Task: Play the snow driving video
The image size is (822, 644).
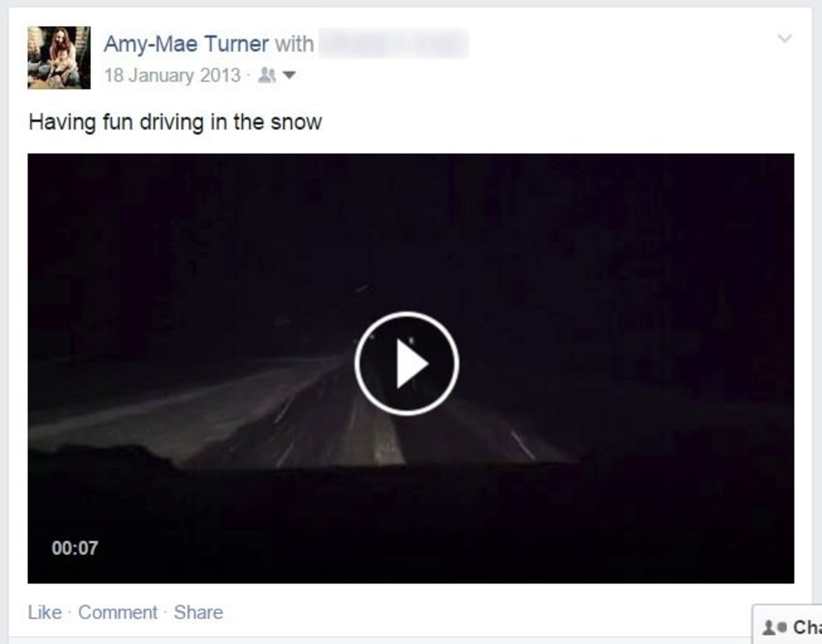Action: click(x=406, y=363)
